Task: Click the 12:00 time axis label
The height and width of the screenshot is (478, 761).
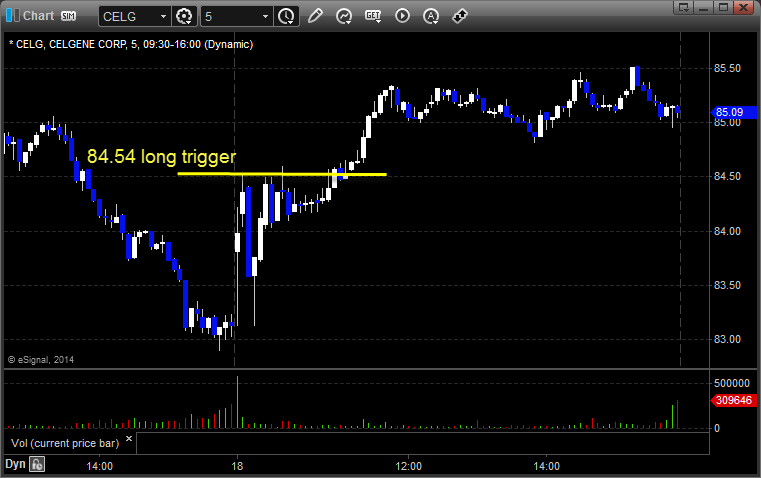Action: click(x=408, y=466)
